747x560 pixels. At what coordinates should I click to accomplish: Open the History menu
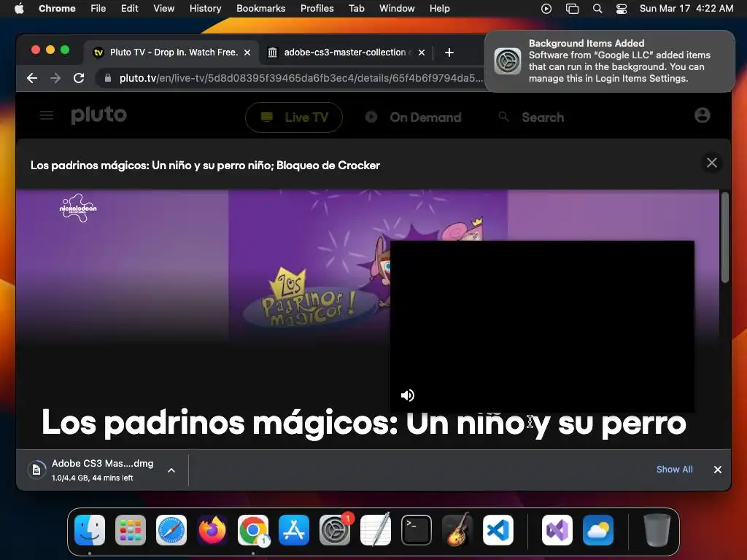[205, 9]
